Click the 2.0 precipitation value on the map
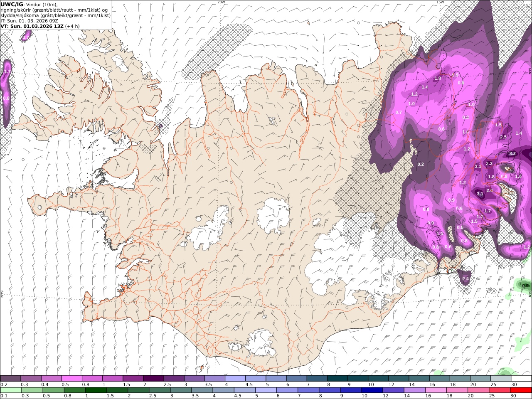 [x=490, y=190]
